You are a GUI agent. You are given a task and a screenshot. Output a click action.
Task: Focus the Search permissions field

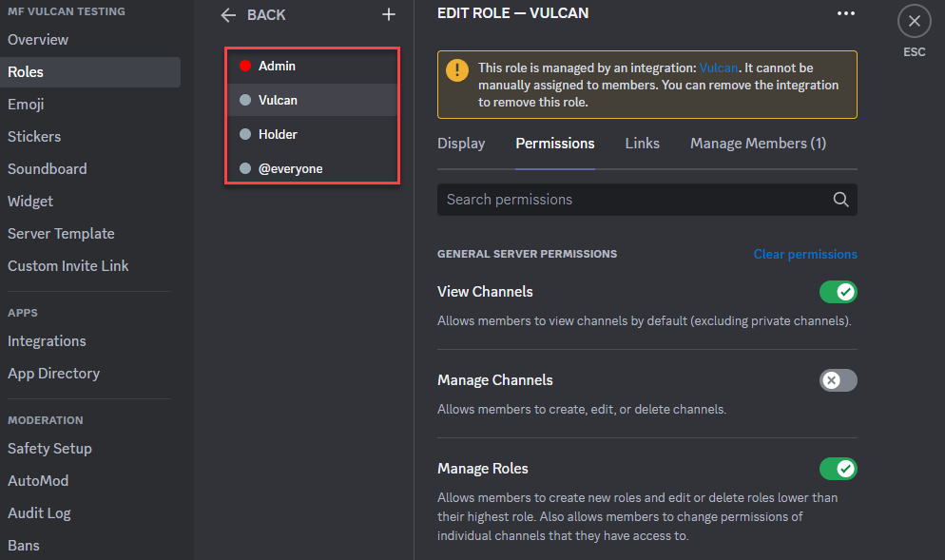pyautogui.click(x=646, y=200)
